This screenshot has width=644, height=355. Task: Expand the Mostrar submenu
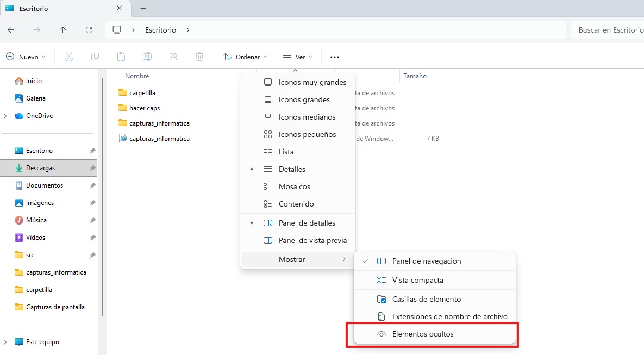coord(298,259)
